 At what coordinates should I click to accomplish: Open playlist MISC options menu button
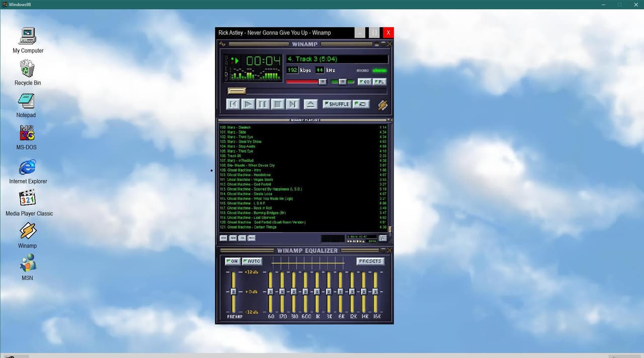click(252, 238)
